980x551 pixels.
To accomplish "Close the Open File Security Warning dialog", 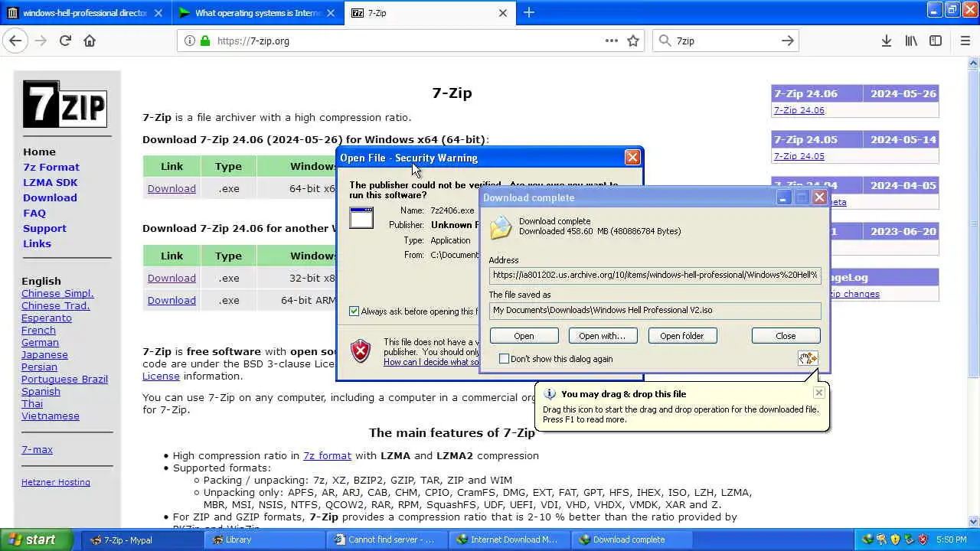I will 632,157.
